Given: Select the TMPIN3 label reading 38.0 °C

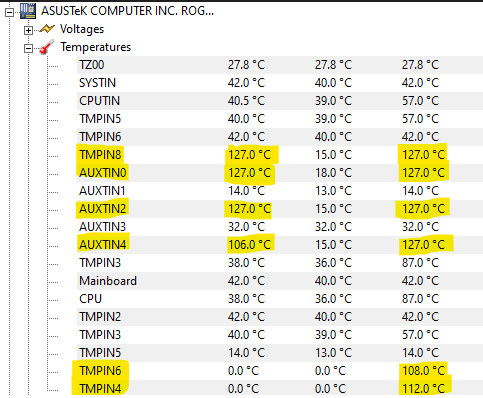Looking at the screenshot, I should pos(100,263).
